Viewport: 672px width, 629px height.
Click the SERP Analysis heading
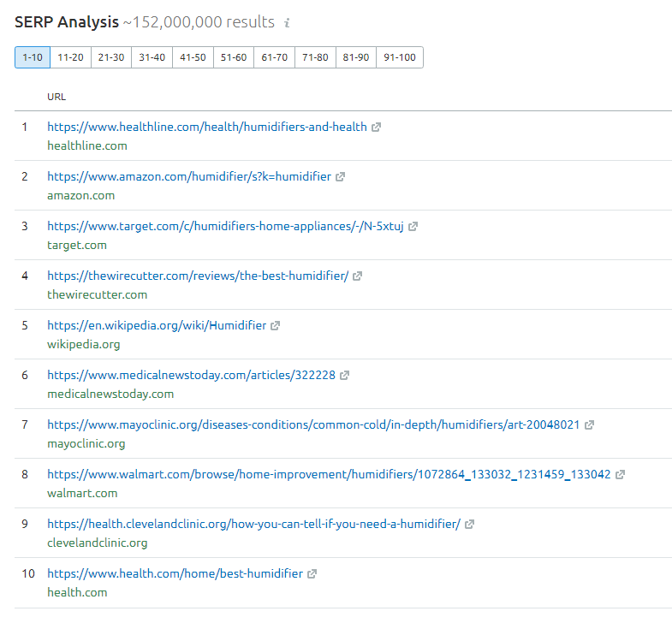pos(67,22)
